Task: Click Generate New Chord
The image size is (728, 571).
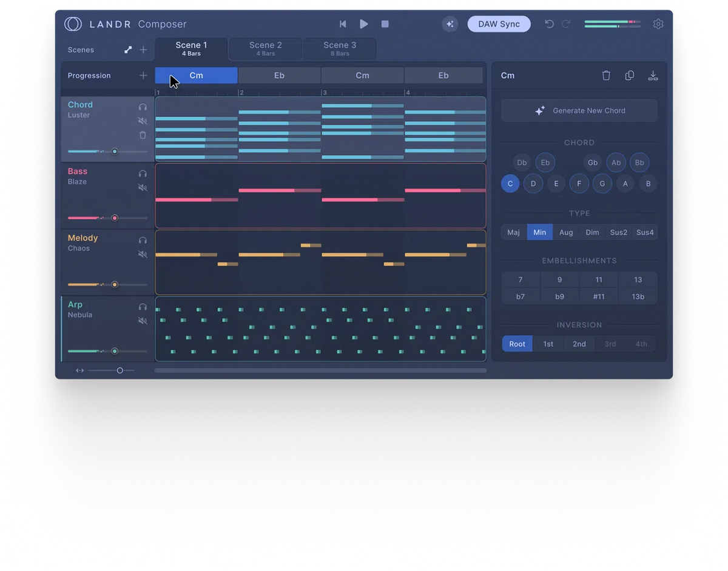Action: click(579, 110)
